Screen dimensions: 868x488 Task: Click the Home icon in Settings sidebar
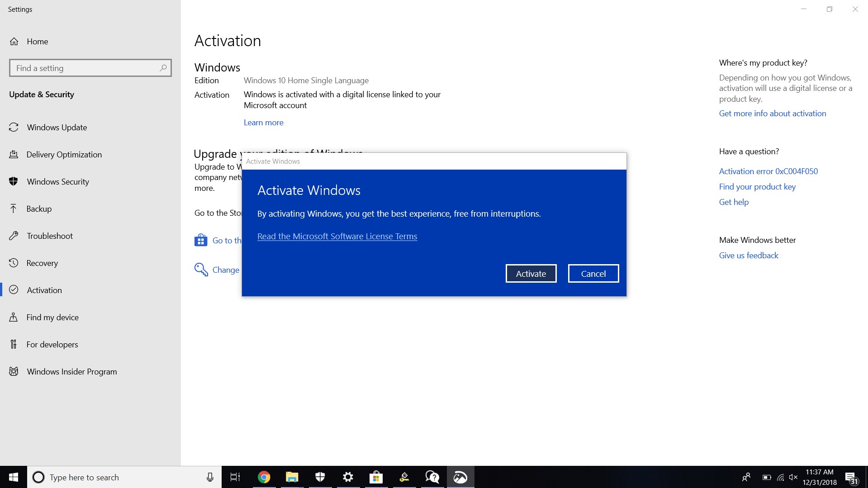click(14, 42)
